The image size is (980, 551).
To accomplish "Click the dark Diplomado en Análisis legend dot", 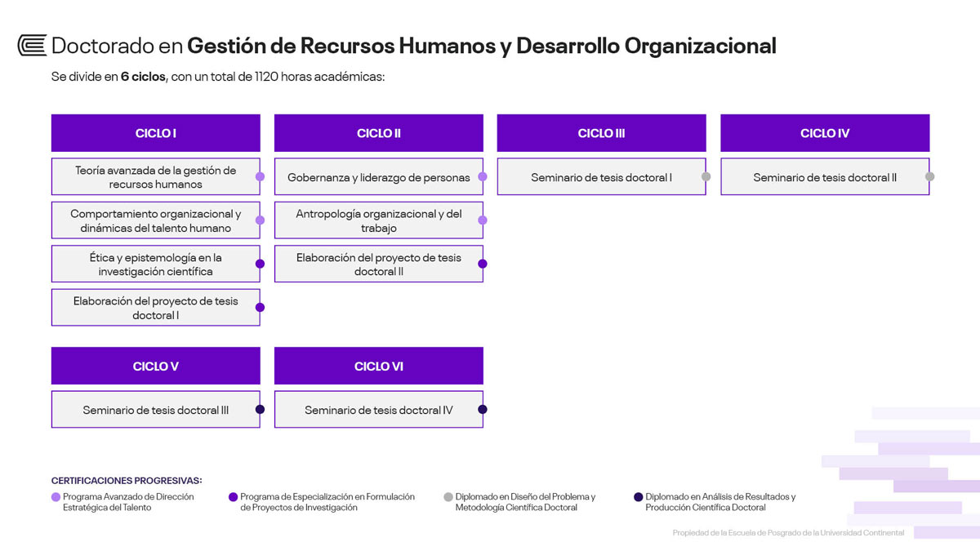I will pos(639,496).
